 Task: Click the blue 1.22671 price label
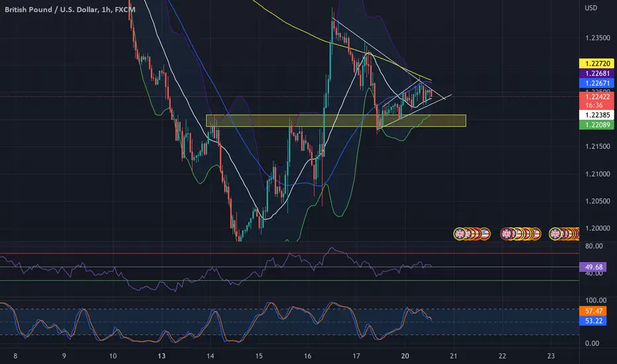coord(597,83)
